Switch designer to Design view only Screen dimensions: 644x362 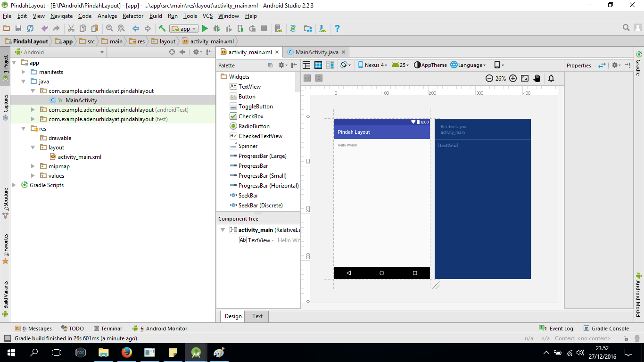pyautogui.click(x=306, y=65)
